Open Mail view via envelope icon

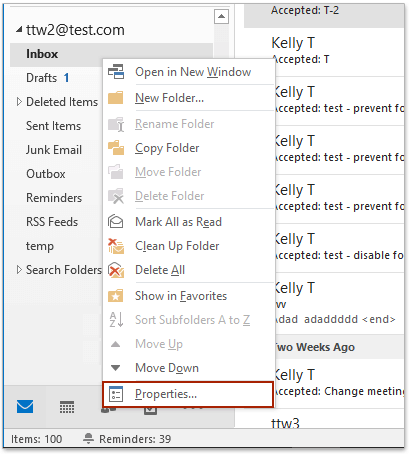25,406
